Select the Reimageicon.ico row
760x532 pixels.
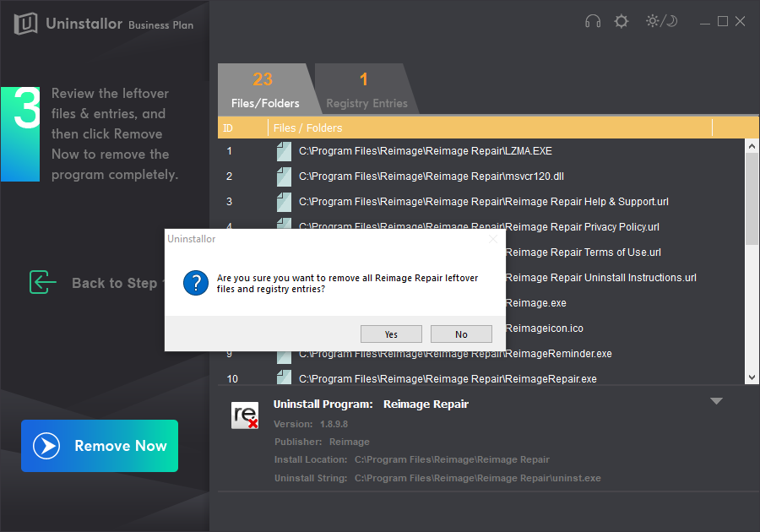624,328
